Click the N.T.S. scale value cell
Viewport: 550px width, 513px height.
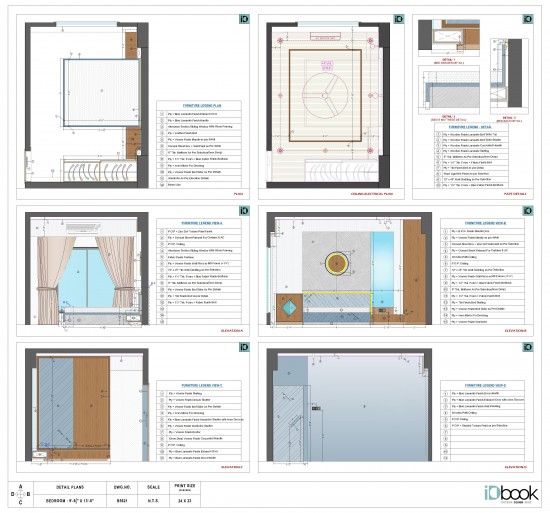point(153,501)
